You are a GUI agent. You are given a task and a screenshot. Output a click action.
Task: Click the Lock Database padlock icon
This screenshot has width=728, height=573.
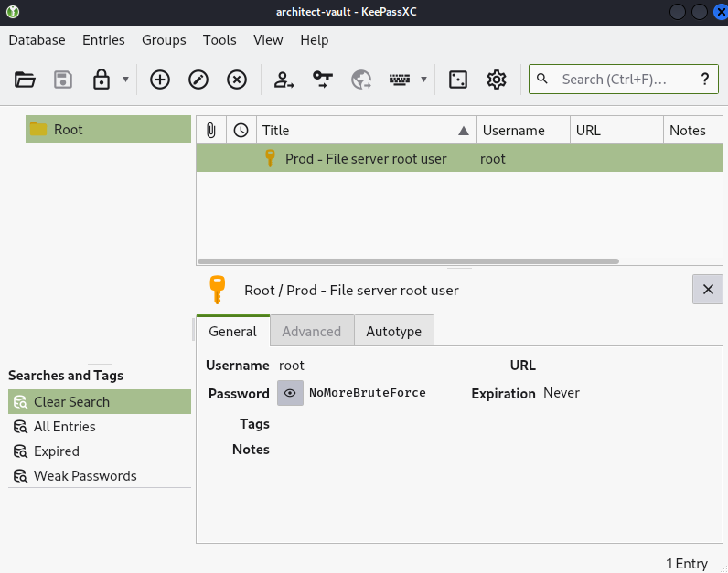[x=102, y=80]
